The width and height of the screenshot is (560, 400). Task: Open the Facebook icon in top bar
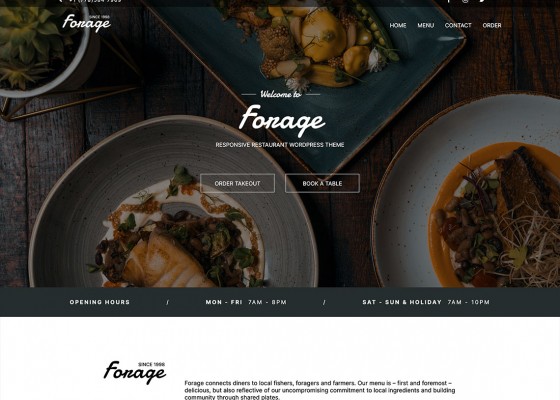pos(449,1)
